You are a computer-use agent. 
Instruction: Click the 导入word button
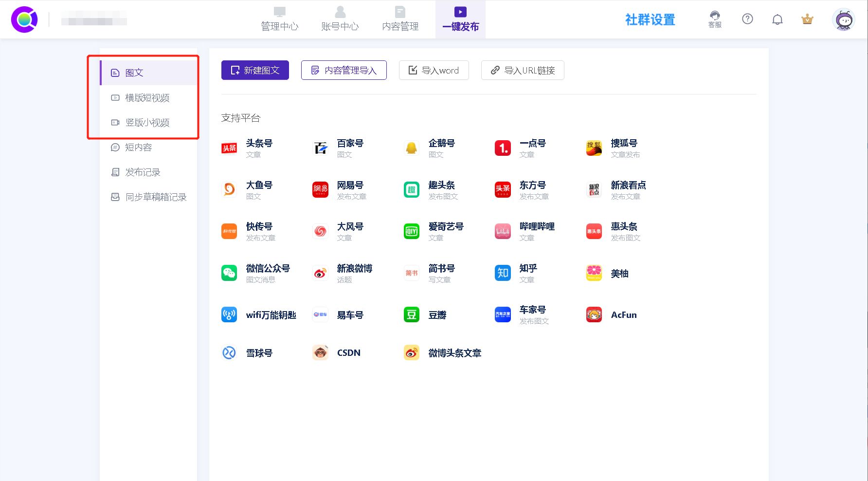(434, 70)
